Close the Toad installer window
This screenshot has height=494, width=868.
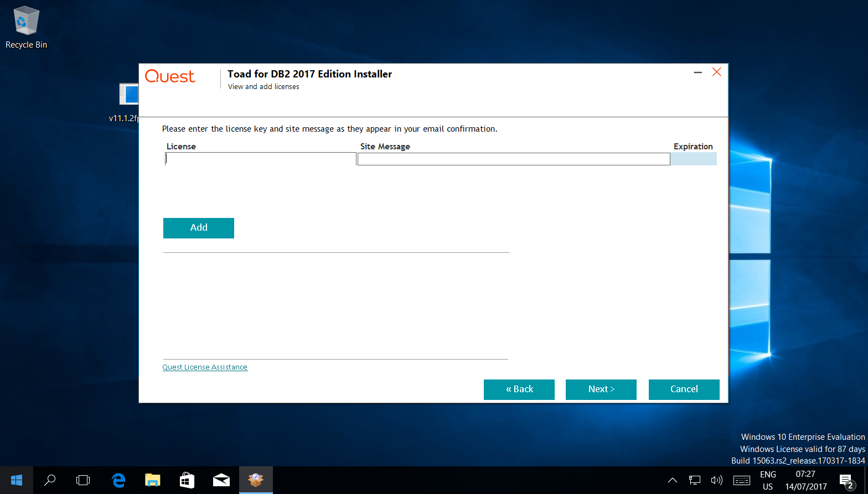(x=717, y=72)
